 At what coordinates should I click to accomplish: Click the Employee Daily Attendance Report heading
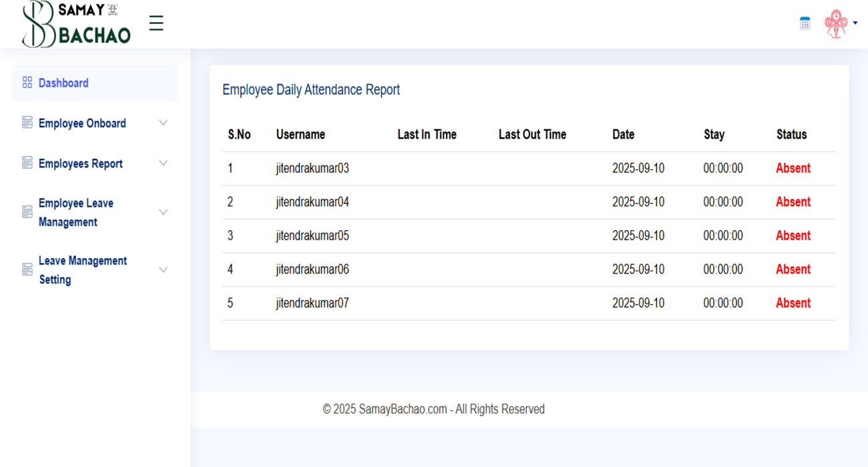(x=311, y=89)
